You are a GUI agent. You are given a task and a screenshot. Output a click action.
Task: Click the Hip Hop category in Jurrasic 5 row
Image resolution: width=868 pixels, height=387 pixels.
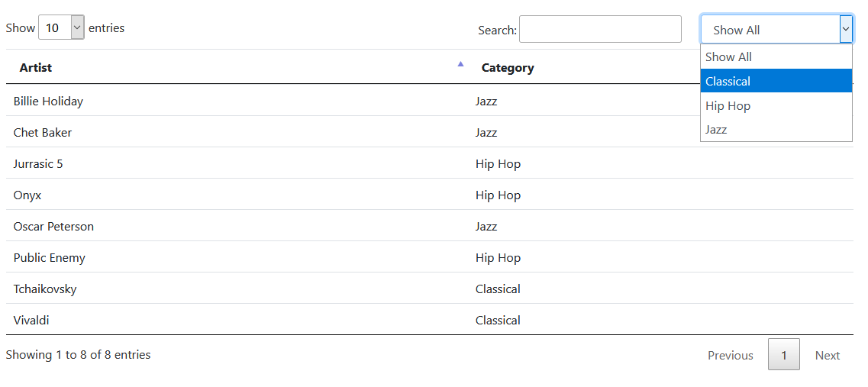coord(498,164)
